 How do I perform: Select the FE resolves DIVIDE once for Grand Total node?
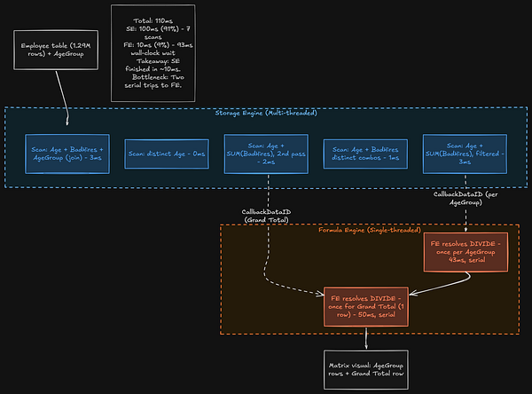pyautogui.click(x=366, y=307)
